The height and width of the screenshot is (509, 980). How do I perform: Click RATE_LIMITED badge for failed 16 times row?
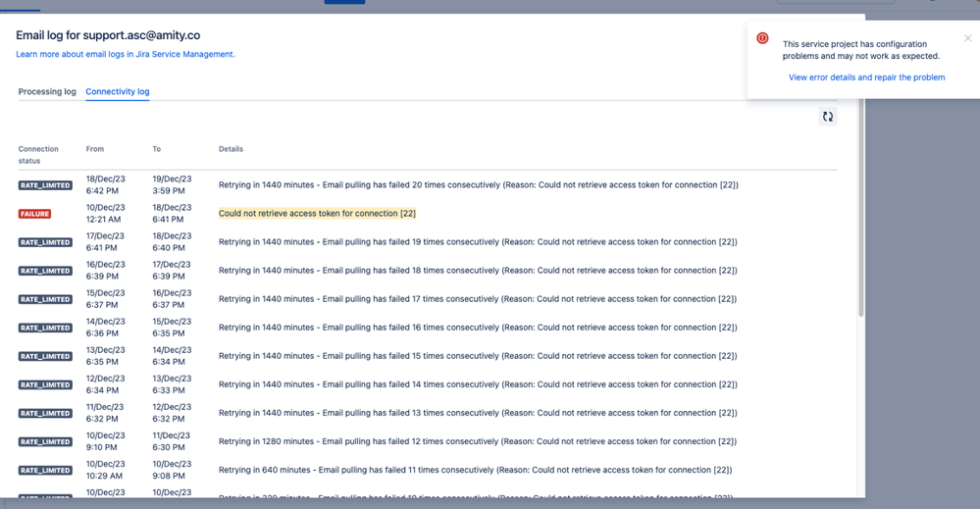[x=45, y=328]
